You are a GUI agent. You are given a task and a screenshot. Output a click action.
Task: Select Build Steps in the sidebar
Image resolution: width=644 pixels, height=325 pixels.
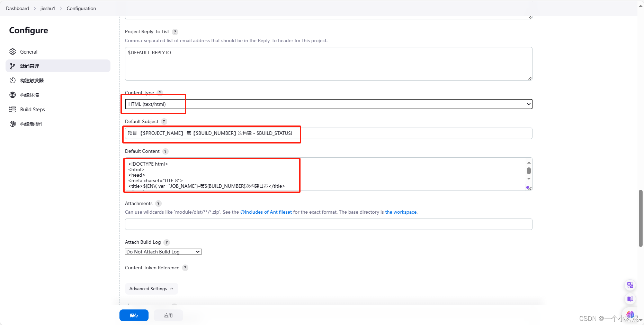[33, 109]
